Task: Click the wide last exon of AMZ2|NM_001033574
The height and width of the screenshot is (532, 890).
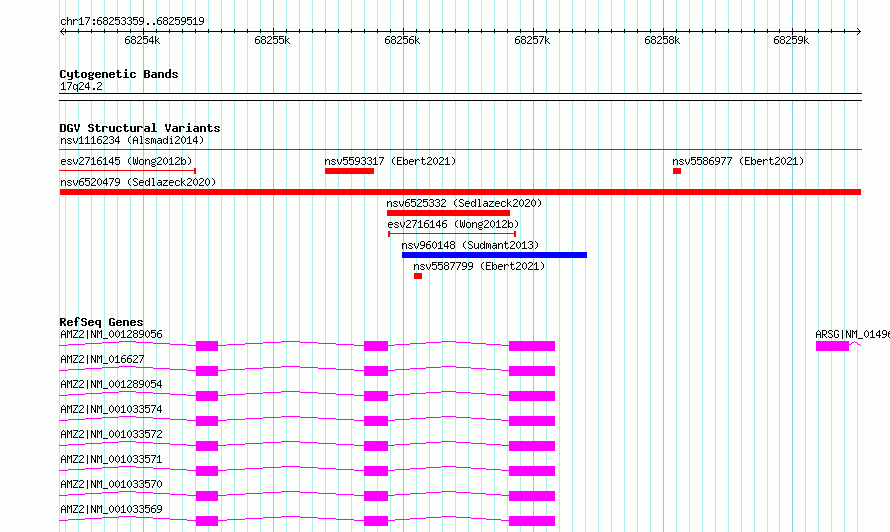Action: tap(532, 421)
